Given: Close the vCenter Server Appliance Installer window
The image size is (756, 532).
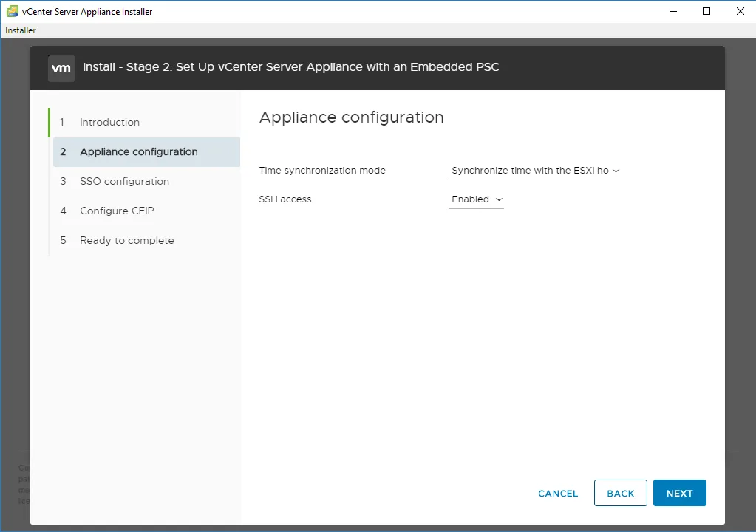Looking at the screenshot, I should (x=740, y=11).
